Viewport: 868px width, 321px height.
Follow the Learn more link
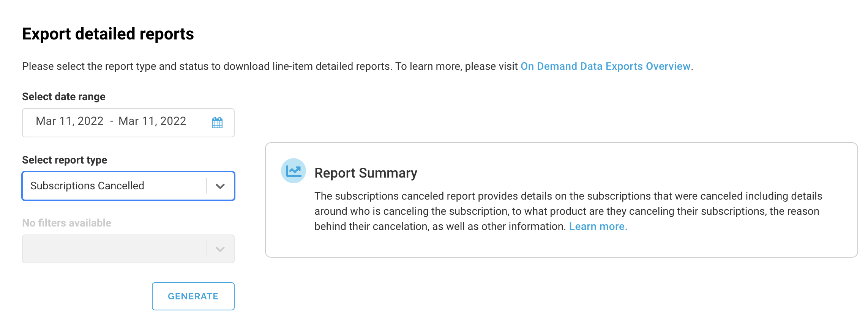click(x=598, y=227)
